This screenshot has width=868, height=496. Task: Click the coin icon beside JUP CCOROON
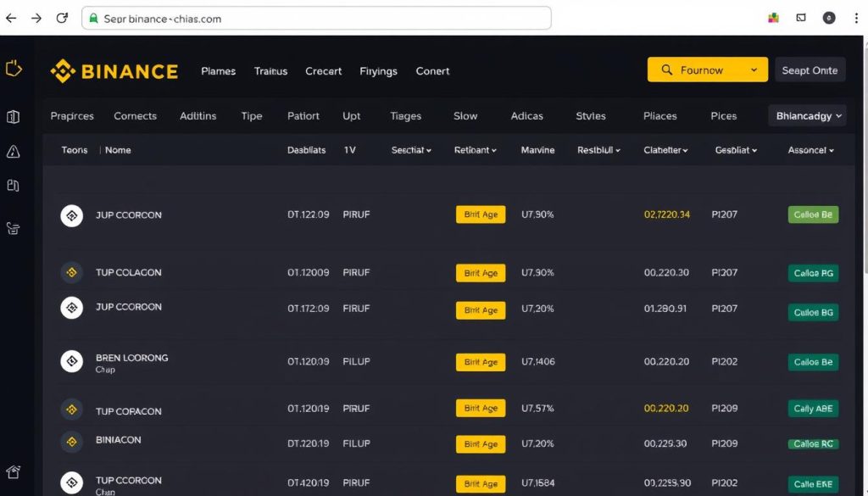click(x=71, y=308)
